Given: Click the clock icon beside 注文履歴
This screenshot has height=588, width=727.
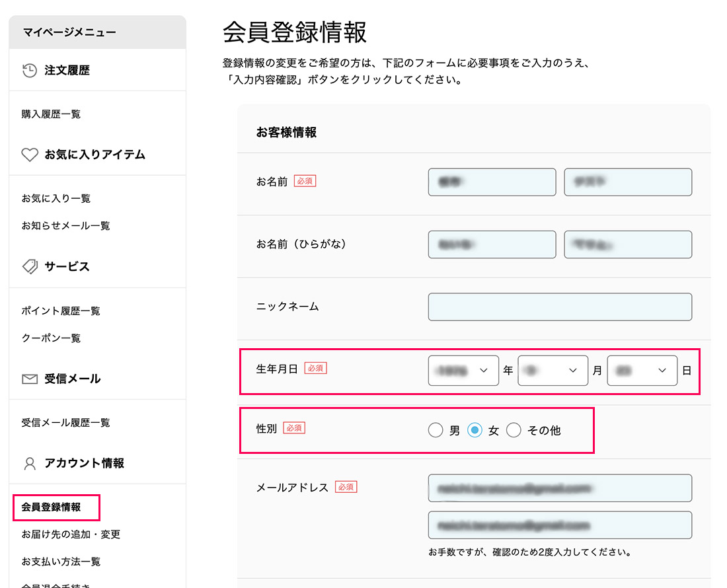Looking at the screenshot, I should 30,71.
